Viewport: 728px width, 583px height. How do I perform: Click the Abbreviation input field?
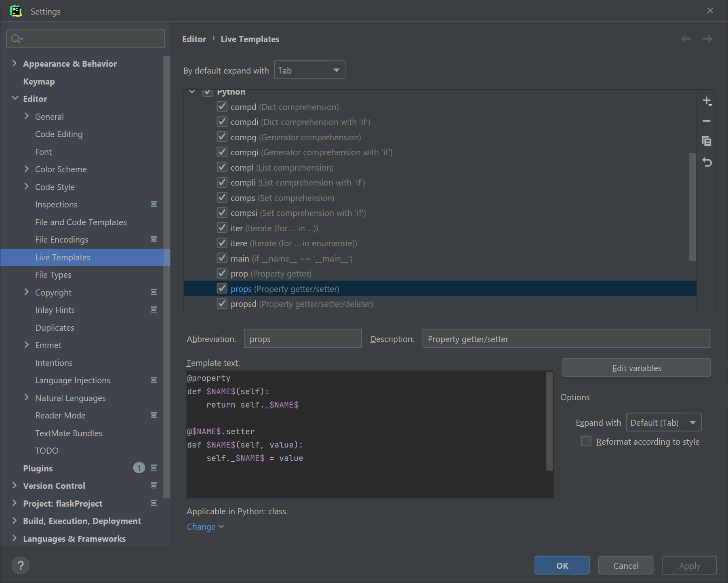303,338
